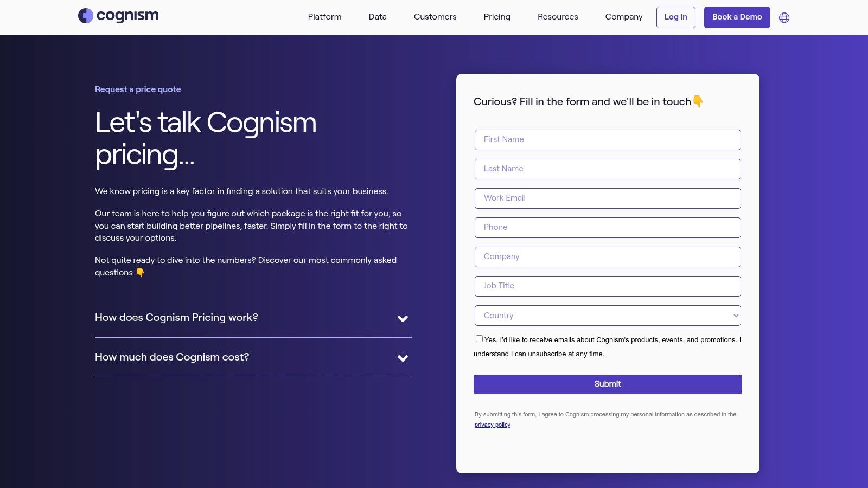Click the Cognism logo
This screenshot has height=488, width=868.
click(118, 16)
